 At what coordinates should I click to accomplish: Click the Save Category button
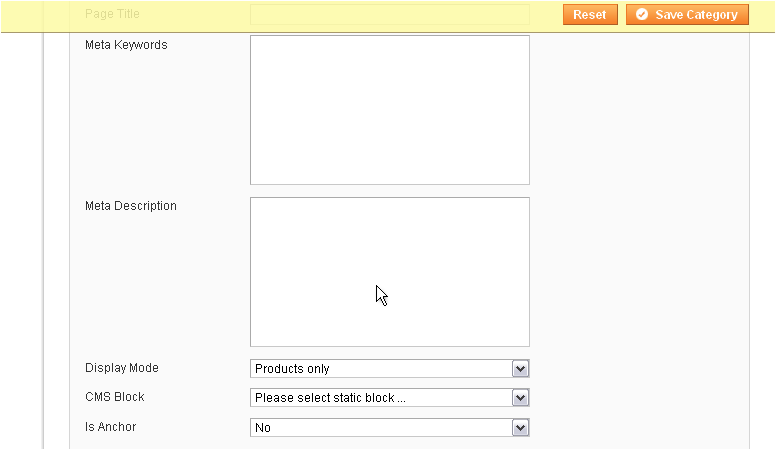coord(687,14)
